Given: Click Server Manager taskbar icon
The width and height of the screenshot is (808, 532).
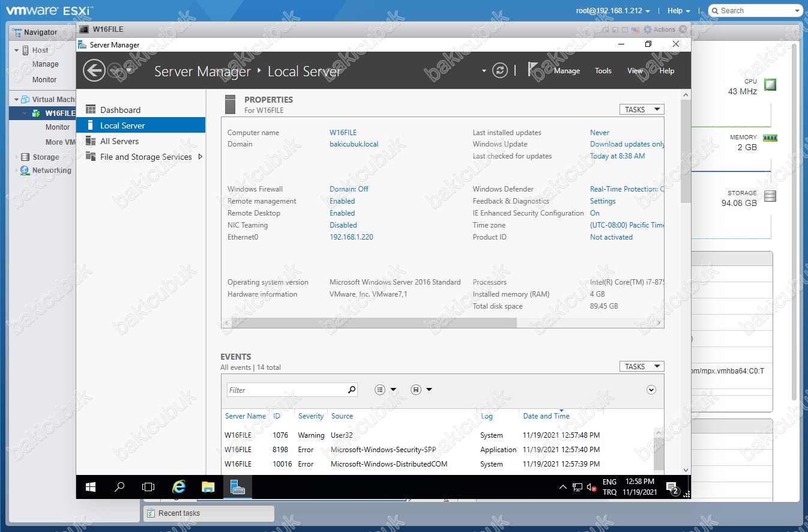Looking at the screenshot, I should (237, 487).
